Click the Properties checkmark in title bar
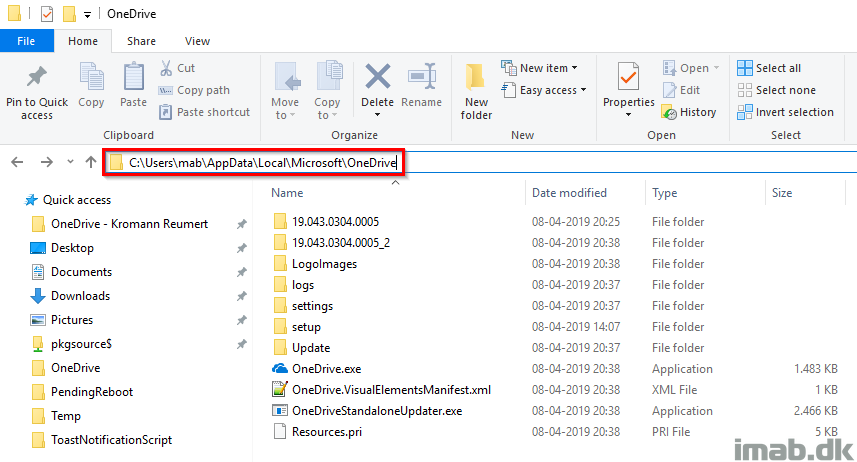The width and height of the screenshot is (857, 462). (x=47, y=14)
